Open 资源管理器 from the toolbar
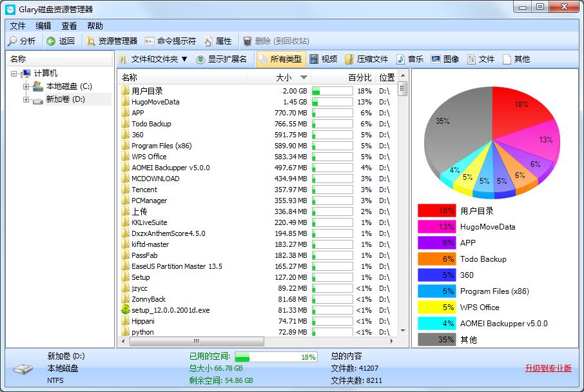Viewport: 584px width, 392px height. click(x=108, y=41)
